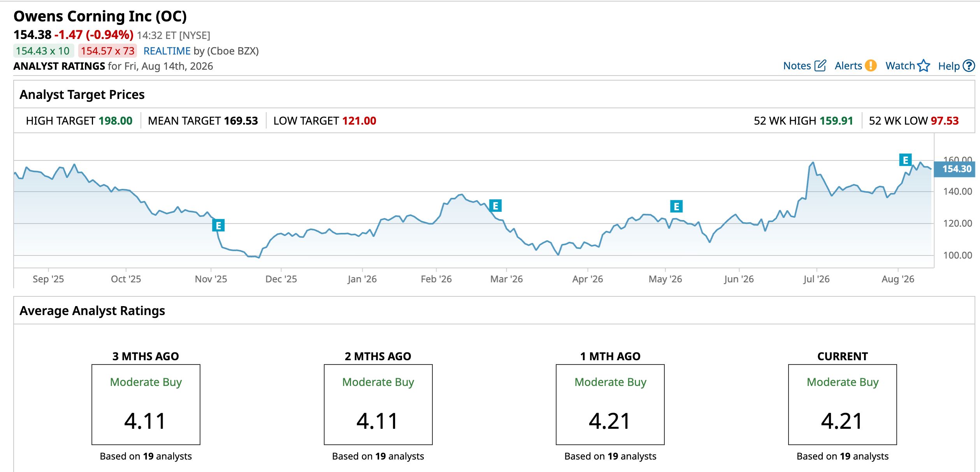This screenshot has width=980, height=472.
Task: Select the August 2026 earnings marker
Action: coord(905,160)
